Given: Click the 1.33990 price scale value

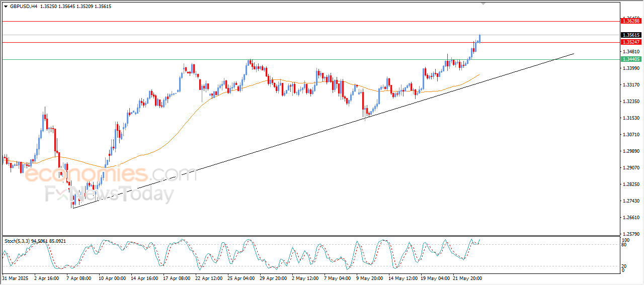Looking at the screenshot, I should (x=631, y=68).
